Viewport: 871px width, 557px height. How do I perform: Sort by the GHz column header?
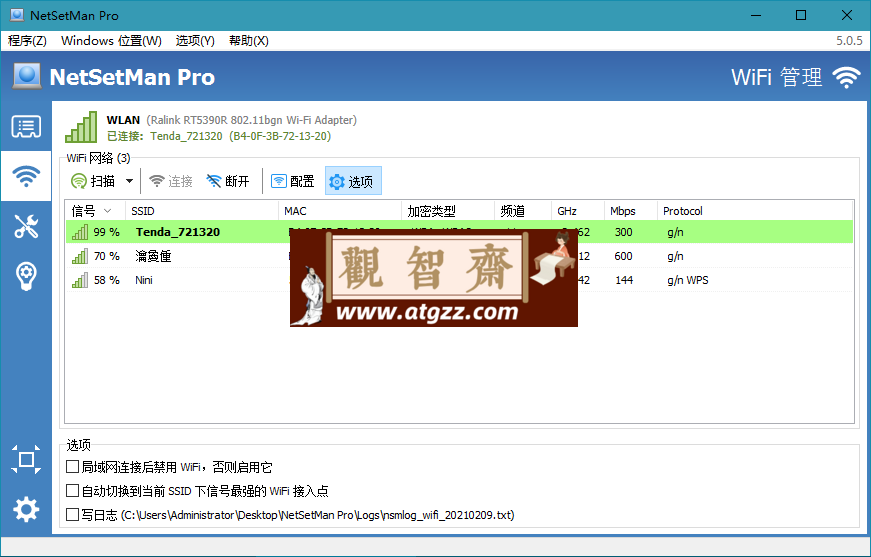click(x=578, y=211)
